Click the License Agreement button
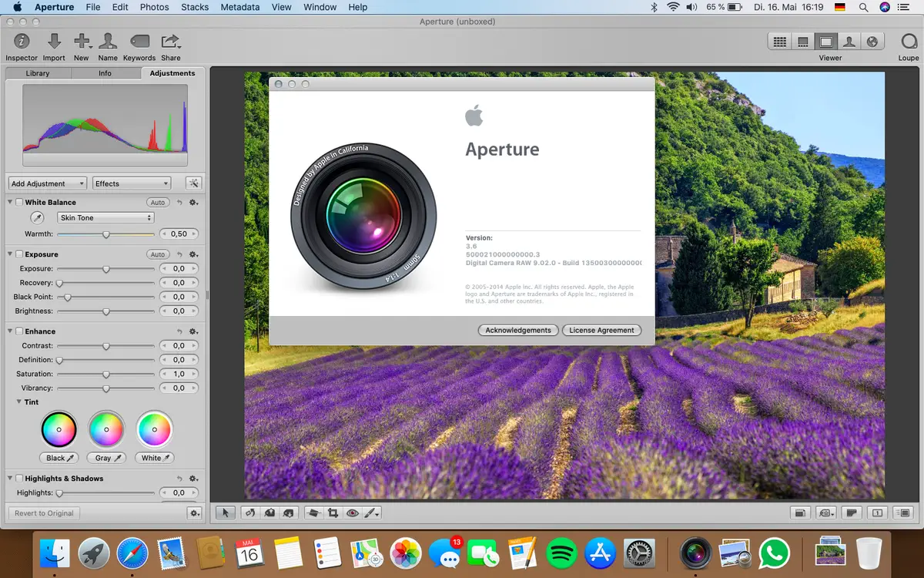Screen dimensions: 924x578 (x=601, y=330)
